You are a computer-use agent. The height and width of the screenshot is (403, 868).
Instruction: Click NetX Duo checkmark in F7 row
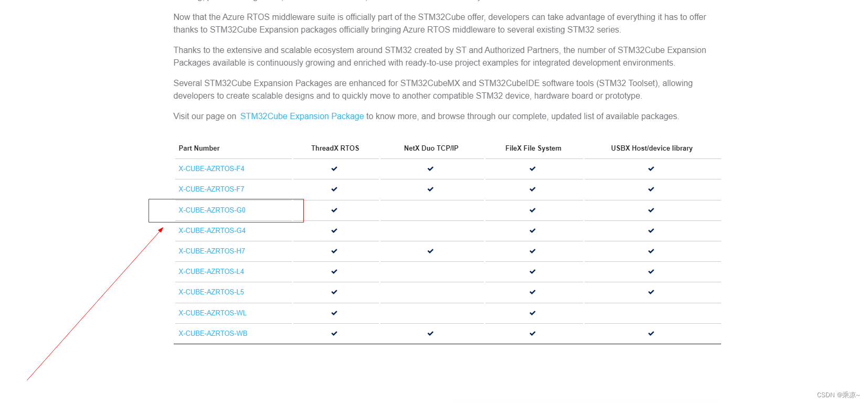(x=430, y=189)
